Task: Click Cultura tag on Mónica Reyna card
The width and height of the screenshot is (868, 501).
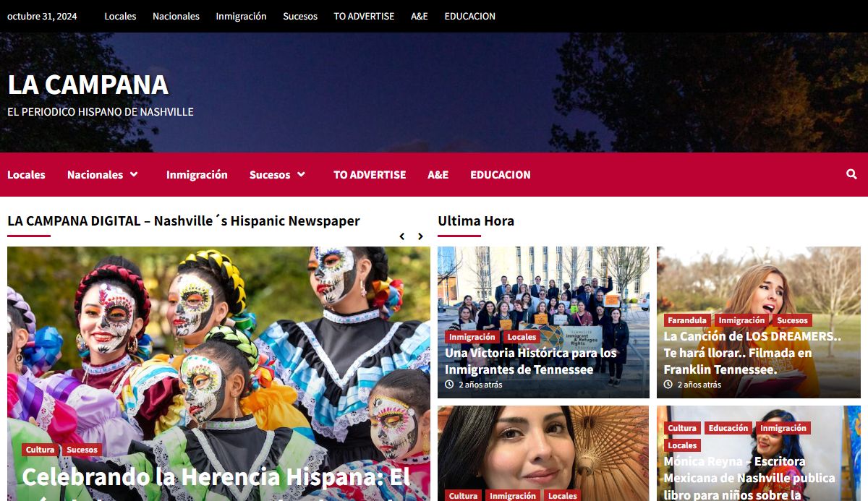Action: click(682, 428)
